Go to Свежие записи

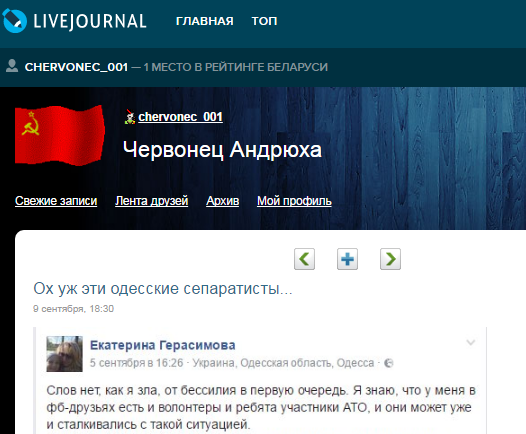tap(56, 201)
